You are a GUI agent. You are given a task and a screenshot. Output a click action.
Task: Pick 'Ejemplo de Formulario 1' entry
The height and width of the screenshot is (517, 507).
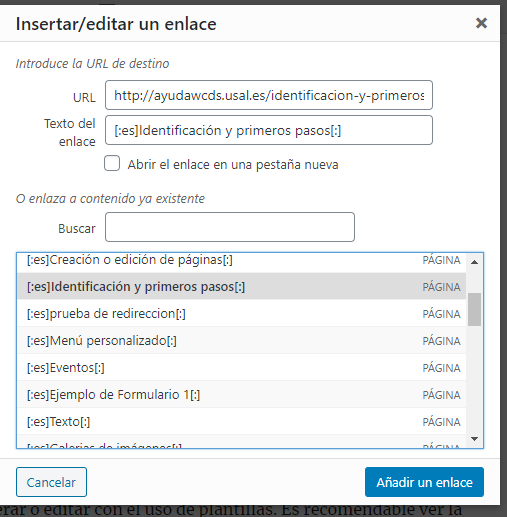242,394
